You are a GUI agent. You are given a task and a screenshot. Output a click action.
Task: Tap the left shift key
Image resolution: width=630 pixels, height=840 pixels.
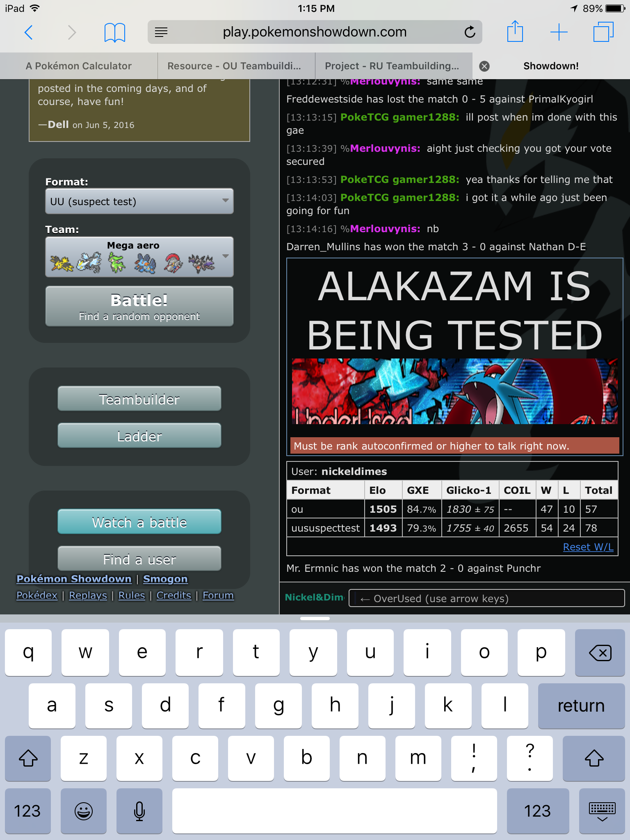pyautogui.click(x=28, y=758)
